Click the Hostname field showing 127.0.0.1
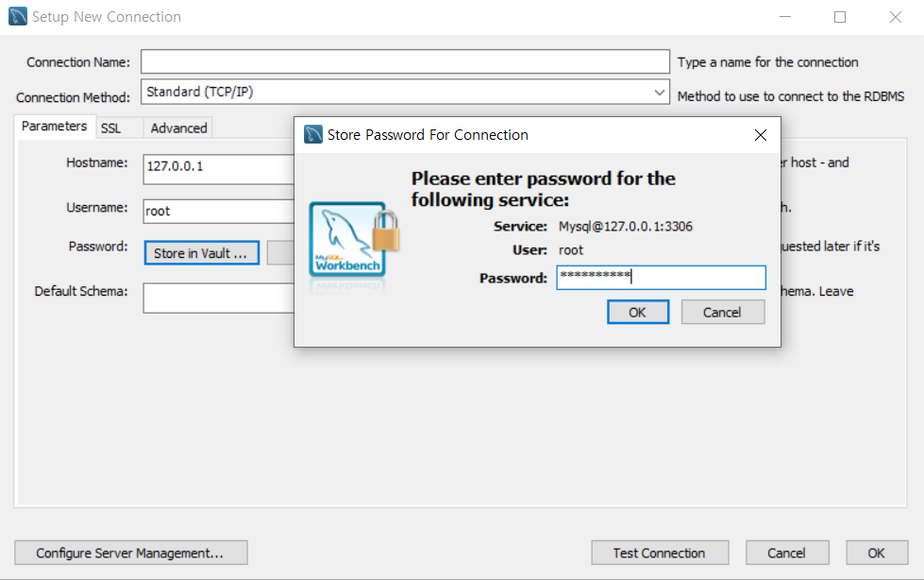924x580 pixels. click(218, 169)
